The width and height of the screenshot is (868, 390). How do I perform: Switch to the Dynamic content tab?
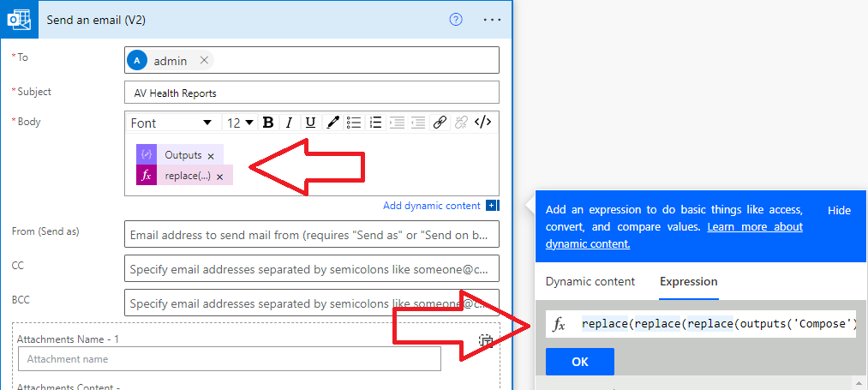(x=590, y=281)
